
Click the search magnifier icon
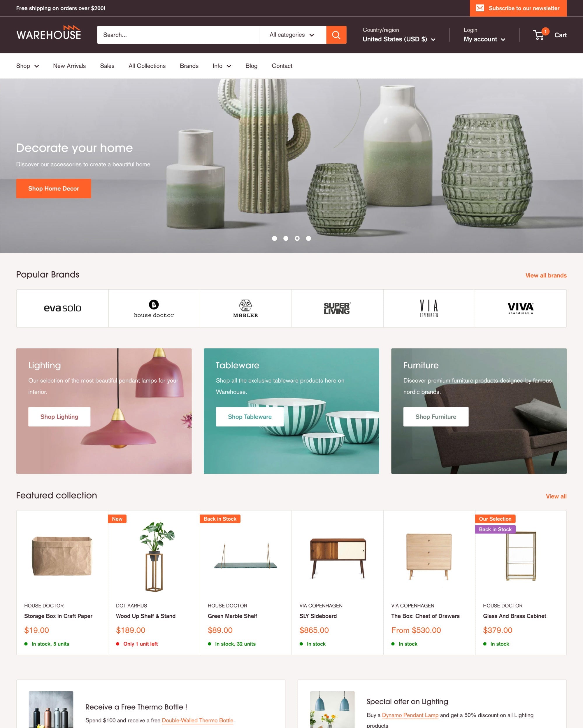pyautogui.click(x=336, y=35)
